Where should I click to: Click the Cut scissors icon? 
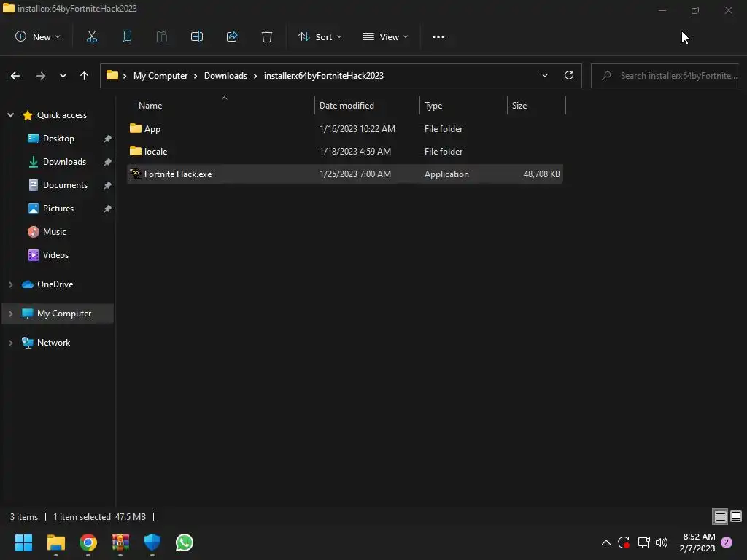91,36
